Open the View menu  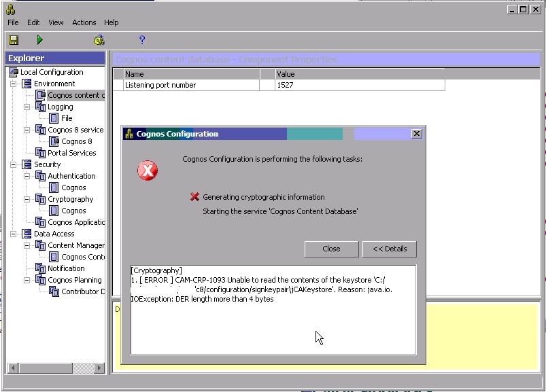[x=55, y=22]
